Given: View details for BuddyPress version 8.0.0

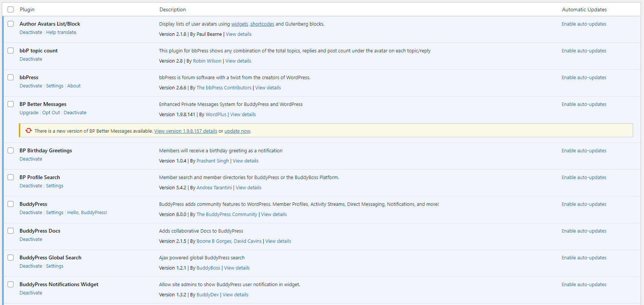Looking at the screenshot, I should 274,215.
